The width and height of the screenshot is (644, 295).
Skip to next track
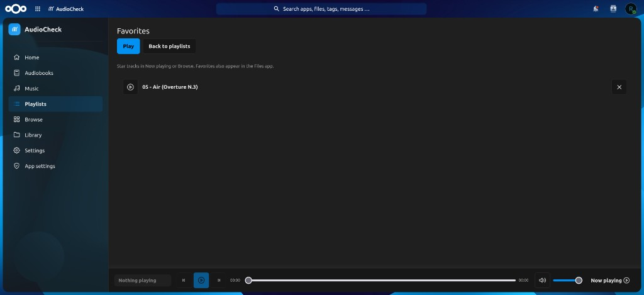point(219,280)
